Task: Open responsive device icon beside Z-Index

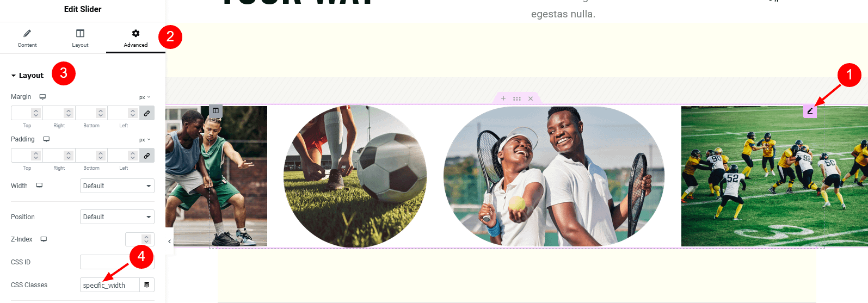Action: pyautogui.click(x=44, y=239)
